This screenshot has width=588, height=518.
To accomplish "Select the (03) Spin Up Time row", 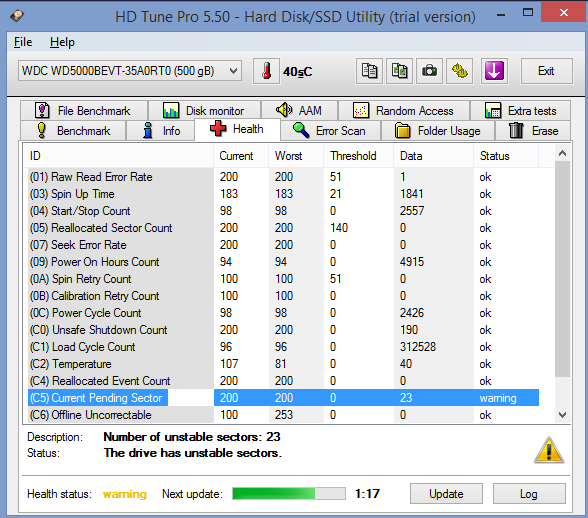I will pyautogui.click(x=284, y=194).
